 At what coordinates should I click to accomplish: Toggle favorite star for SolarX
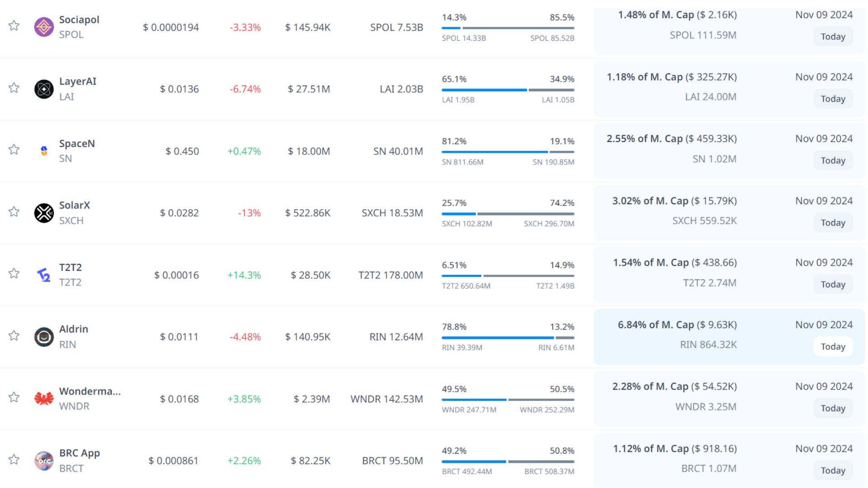pos(14,211)
